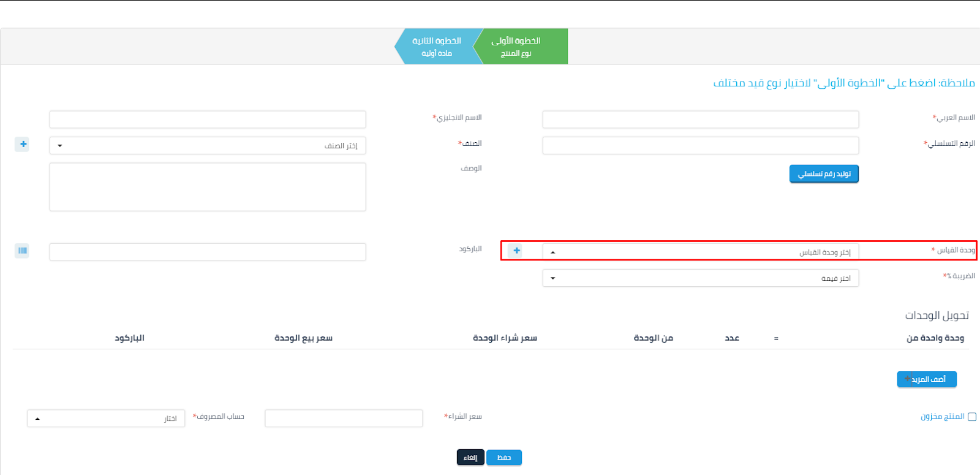Click the plus icon beside the category dropdown
Image resolution: width=980 pixels, height=475 pixels.
tap(23, 144)
